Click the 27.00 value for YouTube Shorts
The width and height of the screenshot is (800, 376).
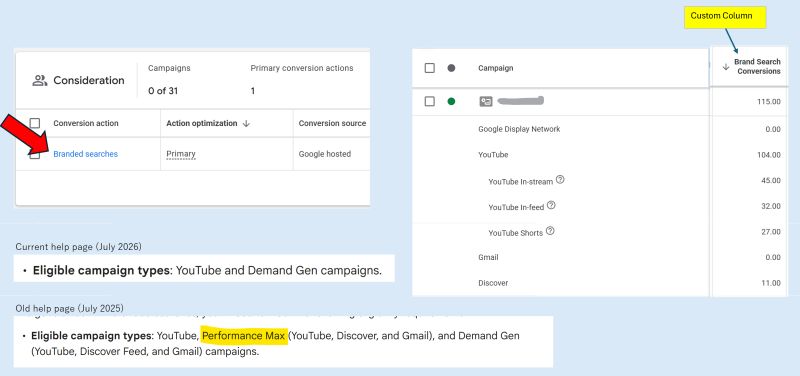(771, 232)
